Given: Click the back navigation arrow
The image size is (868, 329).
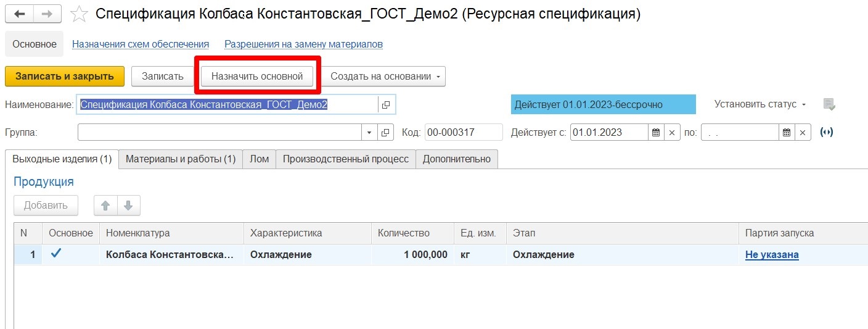Looking at the screenshot, I should point(20,14).
